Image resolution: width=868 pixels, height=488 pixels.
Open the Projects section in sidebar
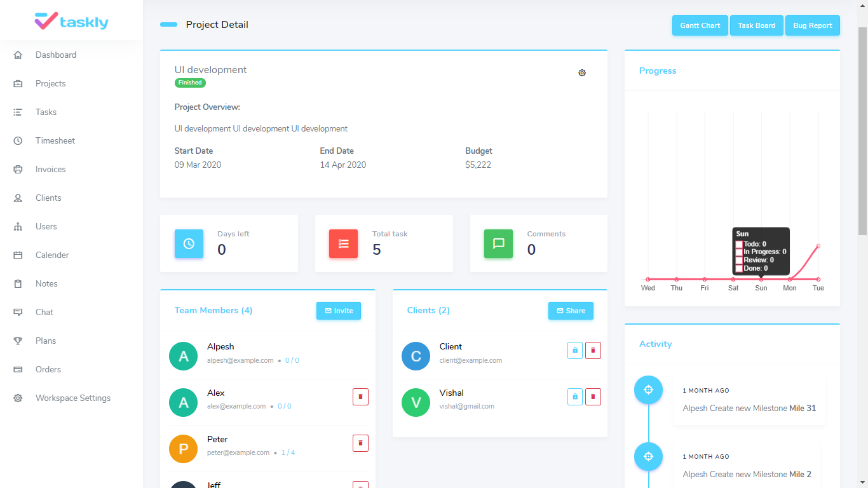point(50,83)
